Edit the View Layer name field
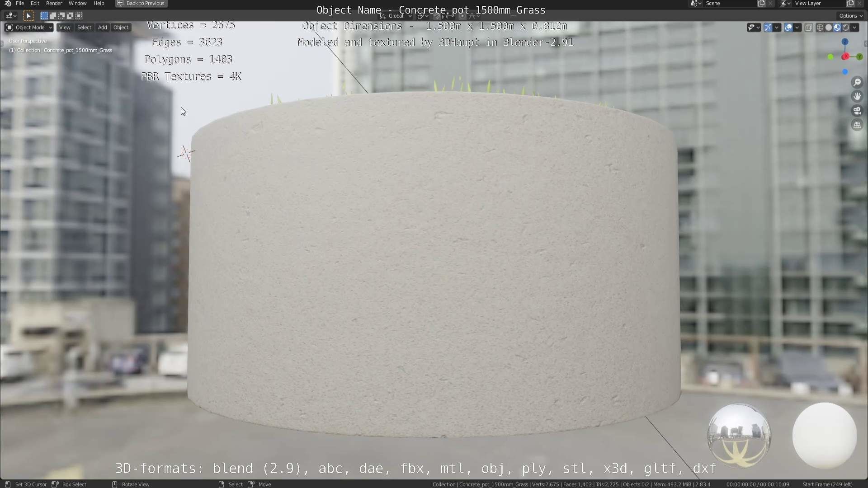The height and width of the screenshot is (488, 868). [x=819, y=4]
